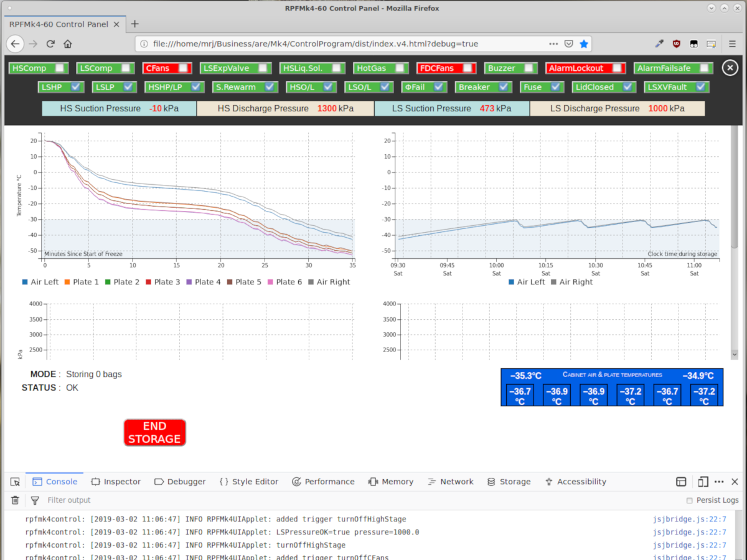Click the END STORAGE button
747x560 pixels.
154,432
